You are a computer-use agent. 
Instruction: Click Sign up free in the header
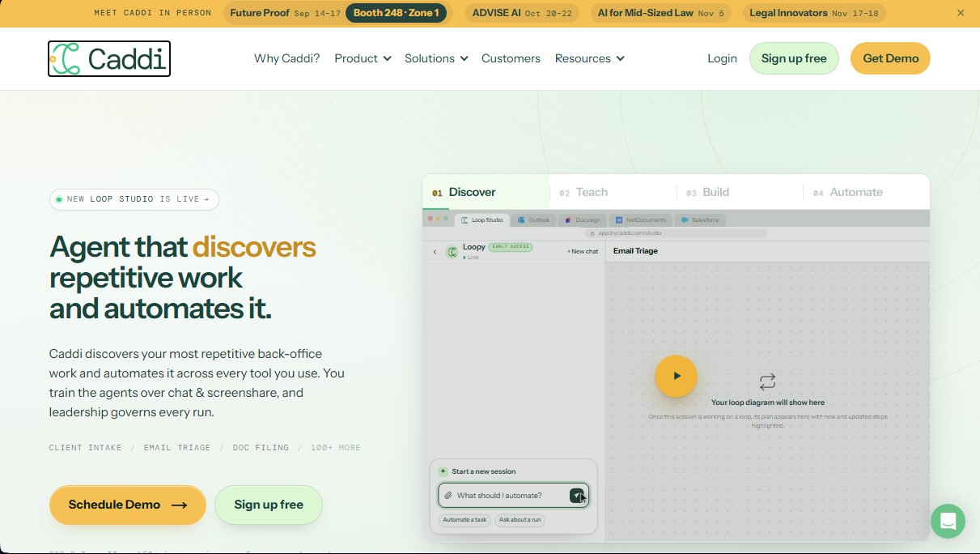(x=794, y=58)
